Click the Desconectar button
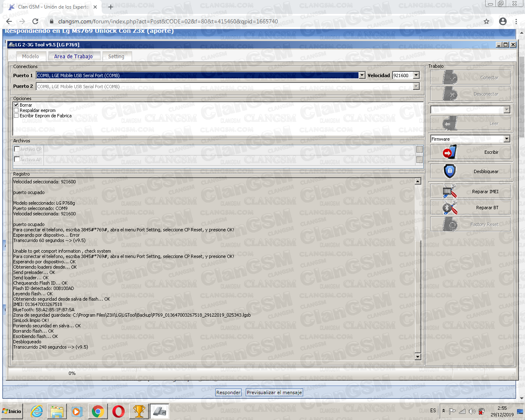The image size is (525, 420). (470, 94)
